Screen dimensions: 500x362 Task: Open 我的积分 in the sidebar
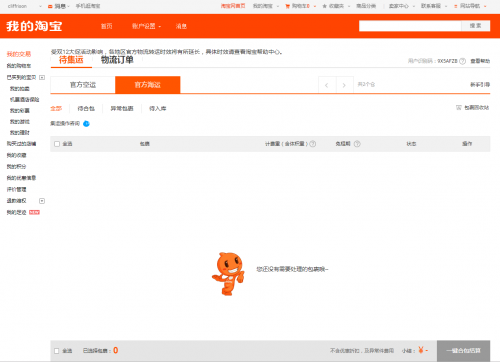[x=16, y=166]
